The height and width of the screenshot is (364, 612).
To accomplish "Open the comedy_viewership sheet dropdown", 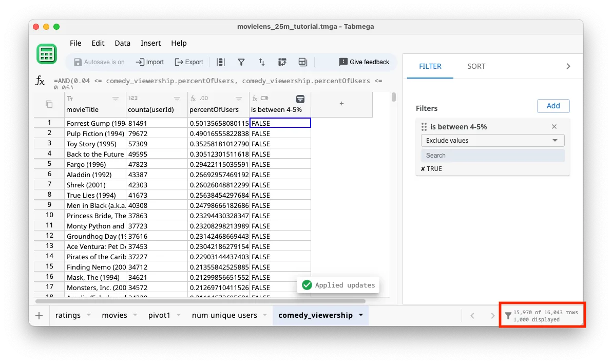I will tap(361, 315).
